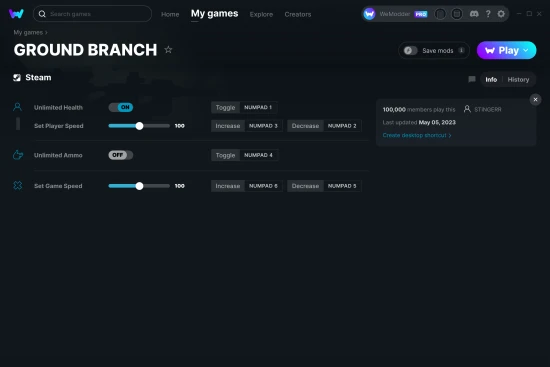Click the Unlimited Ammo label
The image size is (550, 367).
coord(58,155)
